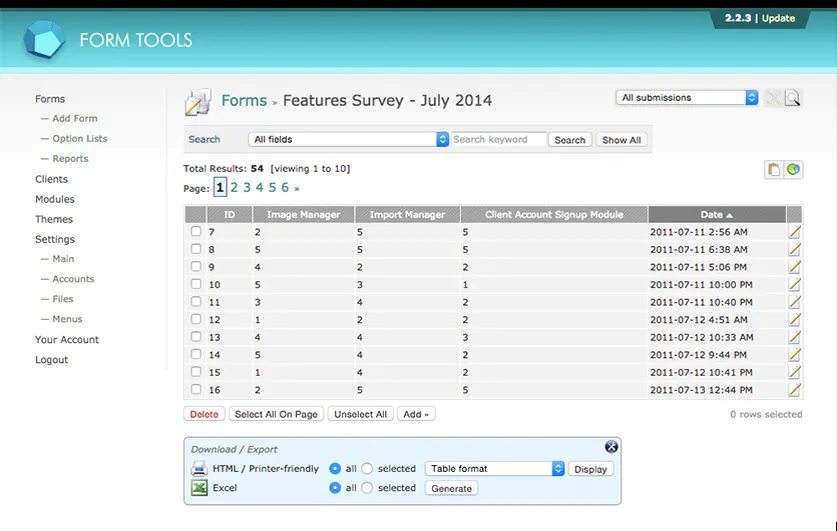Click Logout in the sidebar
This screenshot has width=837, height=531.
[x=51, y=360]
